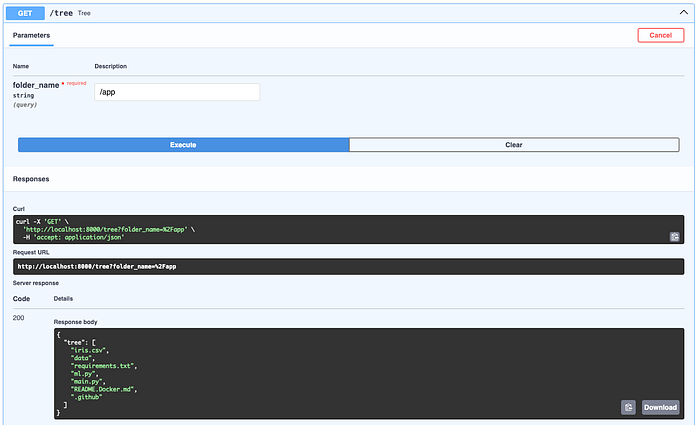Screen dimensions: 700x425
Task: Click ".github" in response body
Action: (86, 397)
